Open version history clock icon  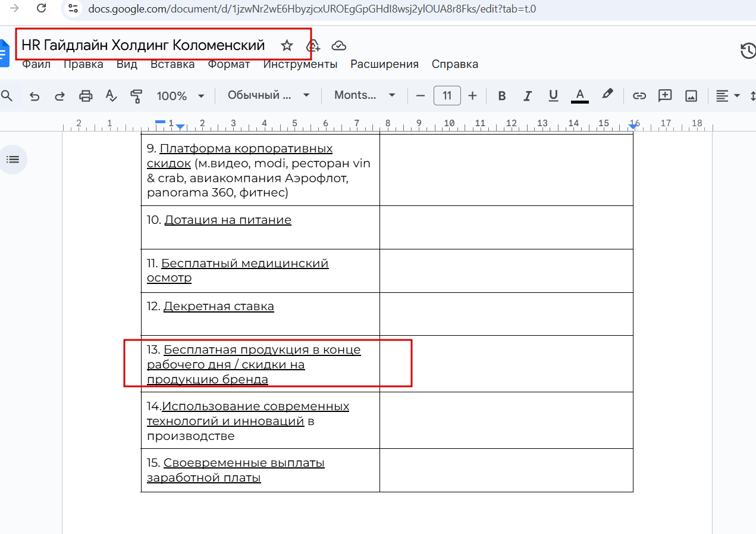pyautogui.click(x=748, y=51)
